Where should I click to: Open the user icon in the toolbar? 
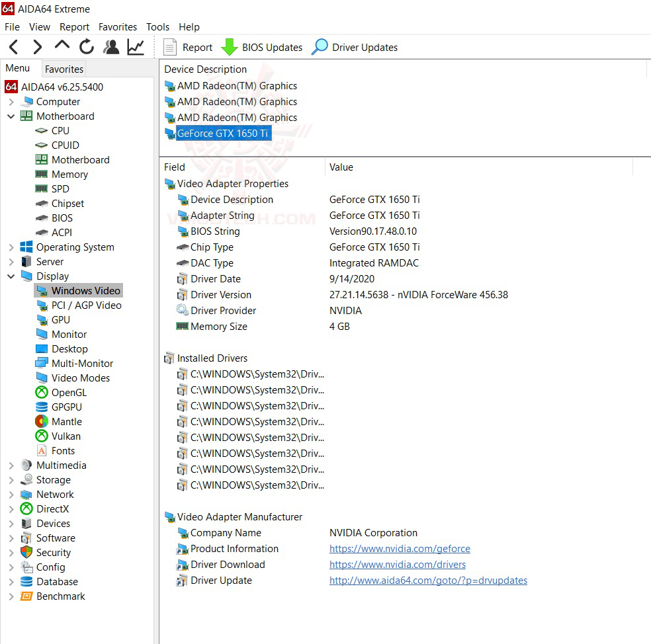tap(111, 47)
